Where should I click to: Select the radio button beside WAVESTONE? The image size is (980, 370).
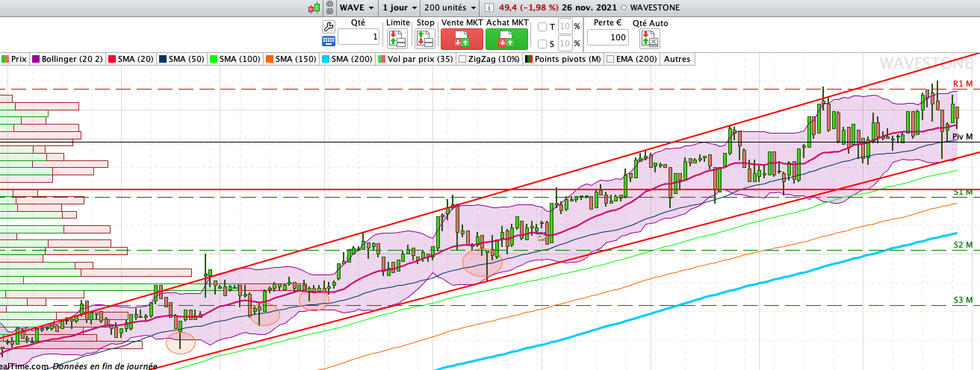click(x=624, y=7)
